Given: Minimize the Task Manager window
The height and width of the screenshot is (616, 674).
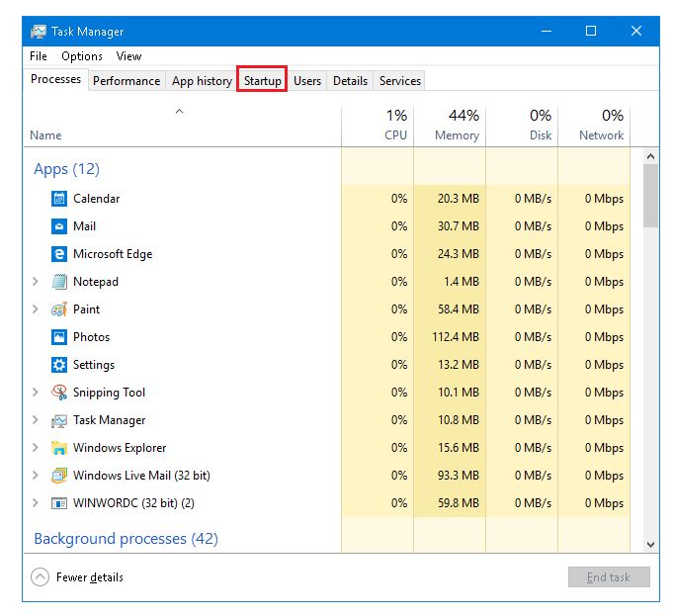Looking at the screenshot, I should pyautogui.click(x=547, y=31).
